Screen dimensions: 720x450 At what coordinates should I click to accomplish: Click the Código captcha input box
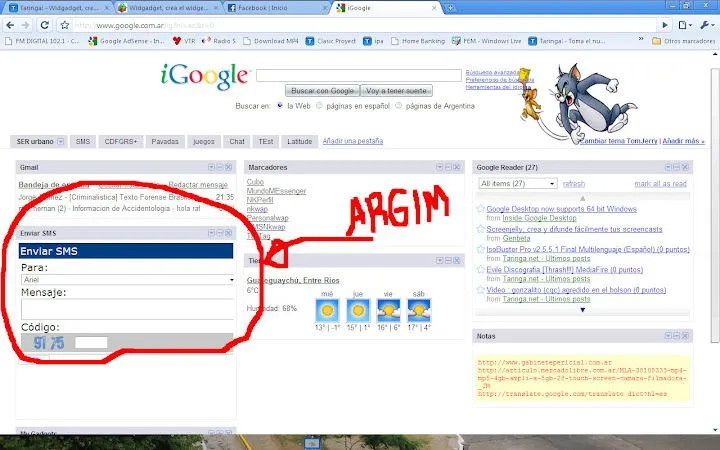click(x=91, y=343)
